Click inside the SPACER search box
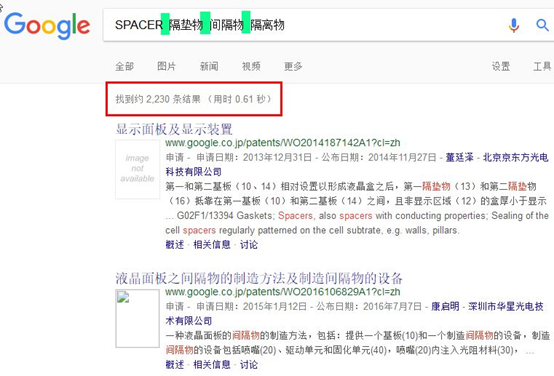Viewport: 554px width, 376px height. 304,25
